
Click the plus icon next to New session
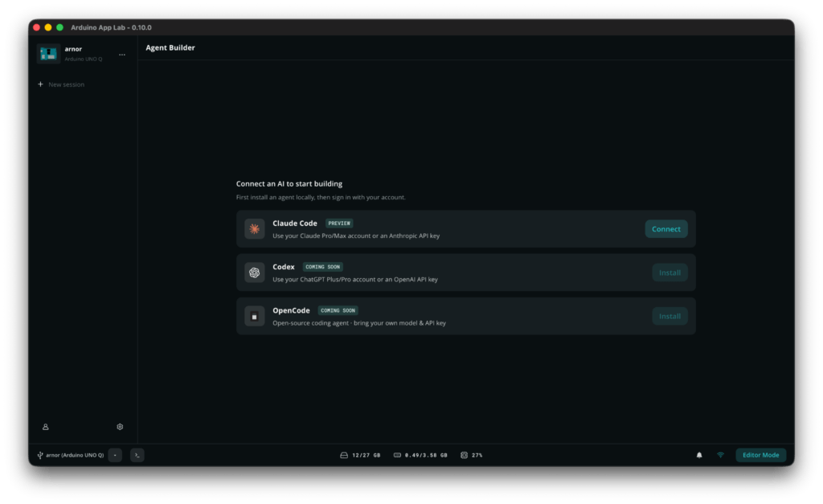click(x=40, y=84)
